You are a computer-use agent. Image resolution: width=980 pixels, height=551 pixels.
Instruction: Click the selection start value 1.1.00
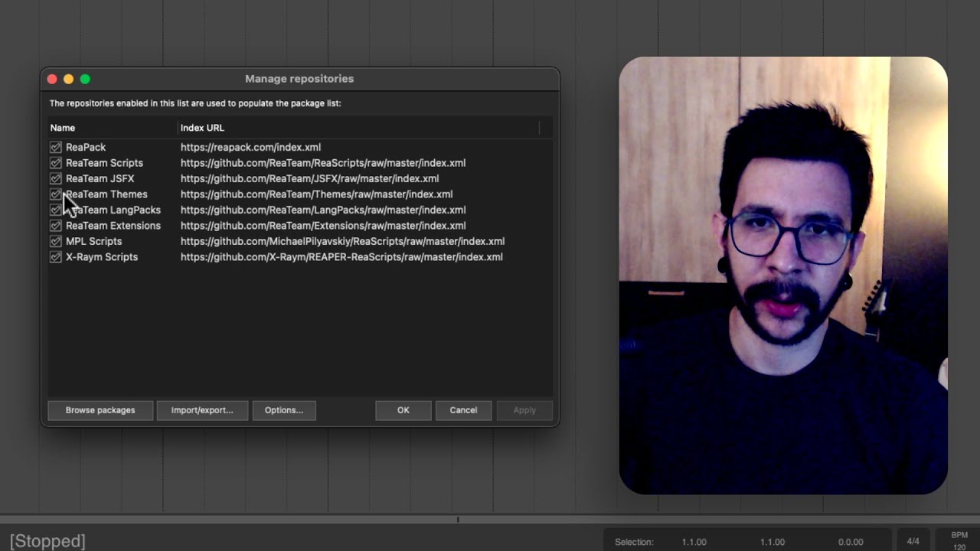click(694, 542)
